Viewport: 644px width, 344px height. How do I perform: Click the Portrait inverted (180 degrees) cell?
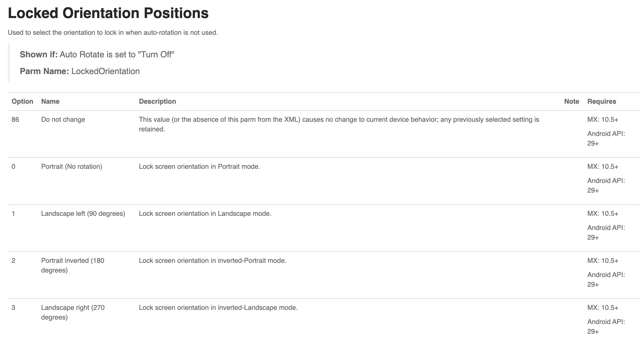[72, 265]
